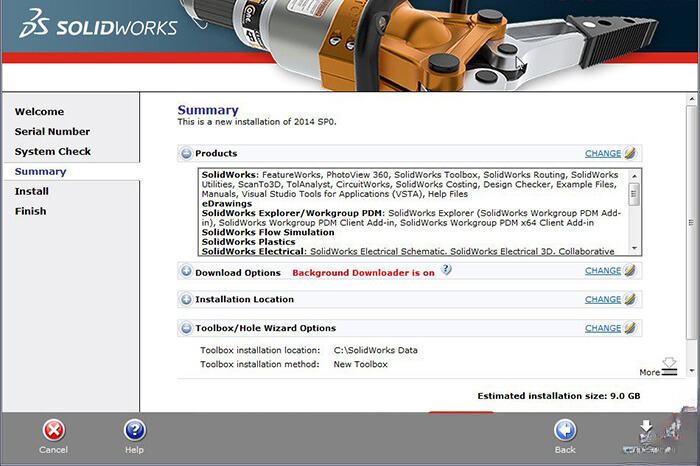
Task: Click the Summary heading text
Action: [x=208, y=110]
